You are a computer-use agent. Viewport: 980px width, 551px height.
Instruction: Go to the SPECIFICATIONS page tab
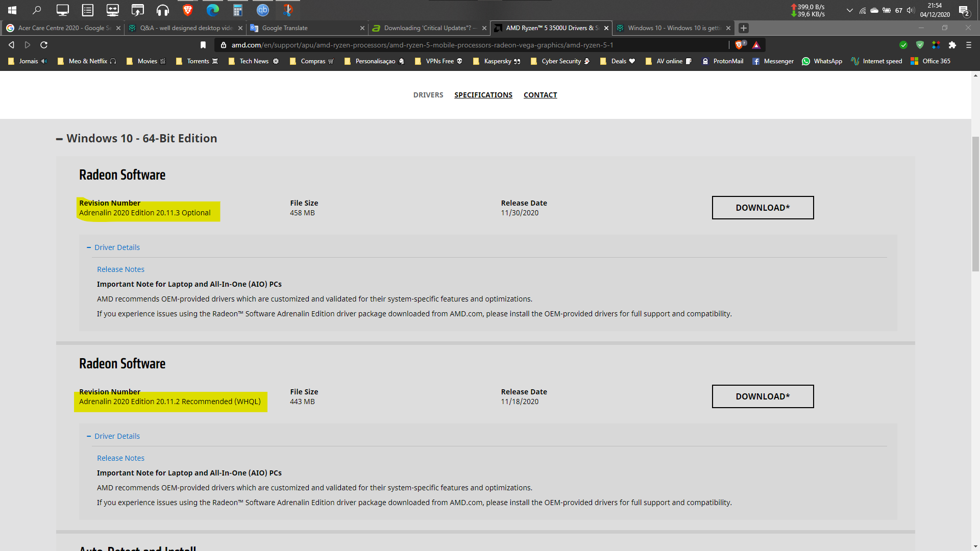[x=483, y=95]
